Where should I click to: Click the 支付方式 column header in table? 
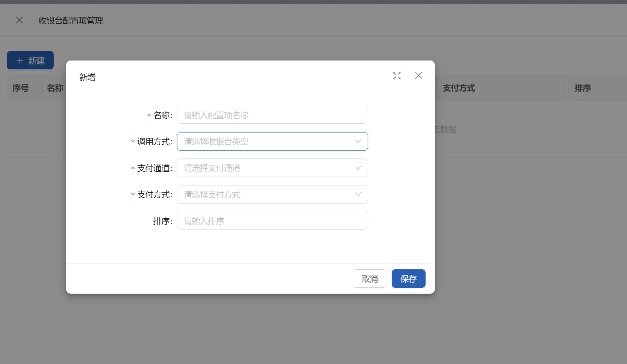[x=459, y=88]
